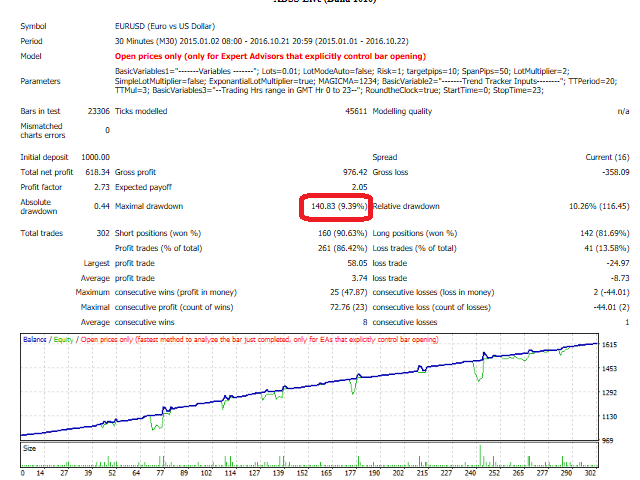640x480 pixels.
Task: Select Largest profit trade value 58.05
Action: [357, 263]
